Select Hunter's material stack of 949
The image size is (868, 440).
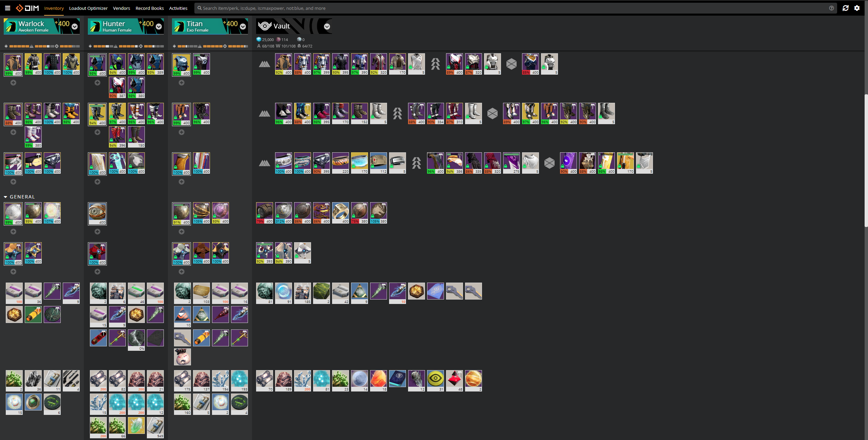[155, 427]
